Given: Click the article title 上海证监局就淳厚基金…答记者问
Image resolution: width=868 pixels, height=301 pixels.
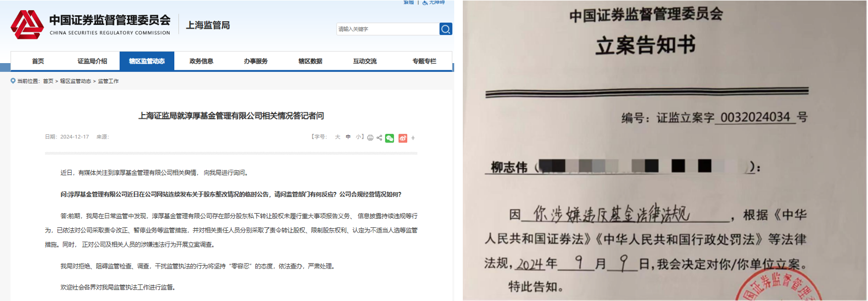Looking at the screenshot, I should [x=231, y=116].
